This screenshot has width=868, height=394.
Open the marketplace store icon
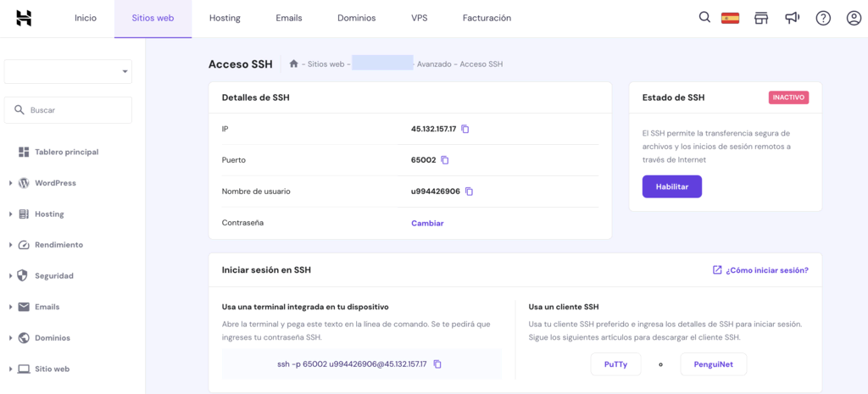[761, 18]
